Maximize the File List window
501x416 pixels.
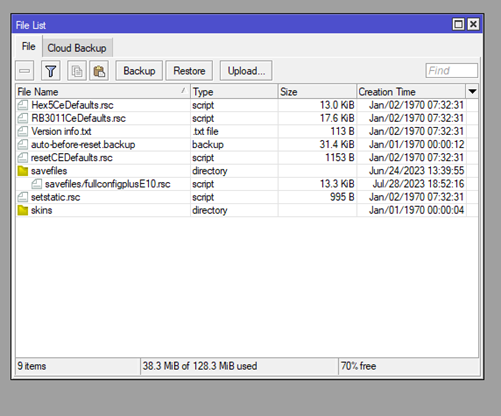click(x=458, y=24)
